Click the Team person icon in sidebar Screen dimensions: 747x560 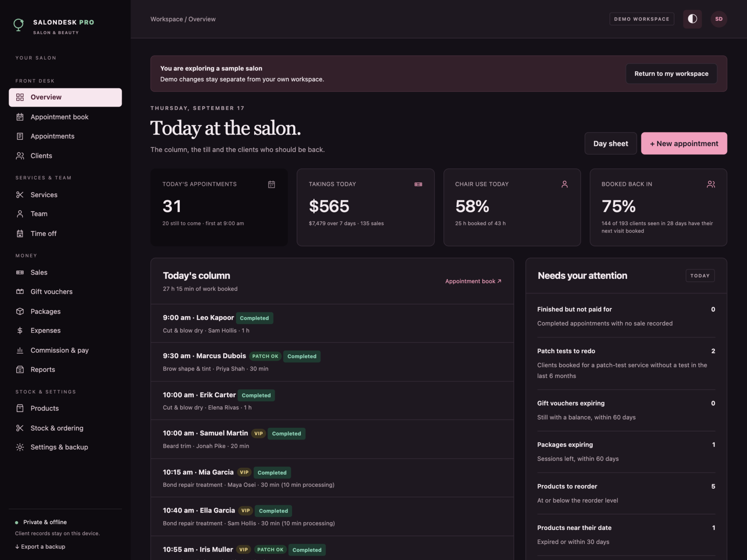pyautogui.click(x=20, y=214)
